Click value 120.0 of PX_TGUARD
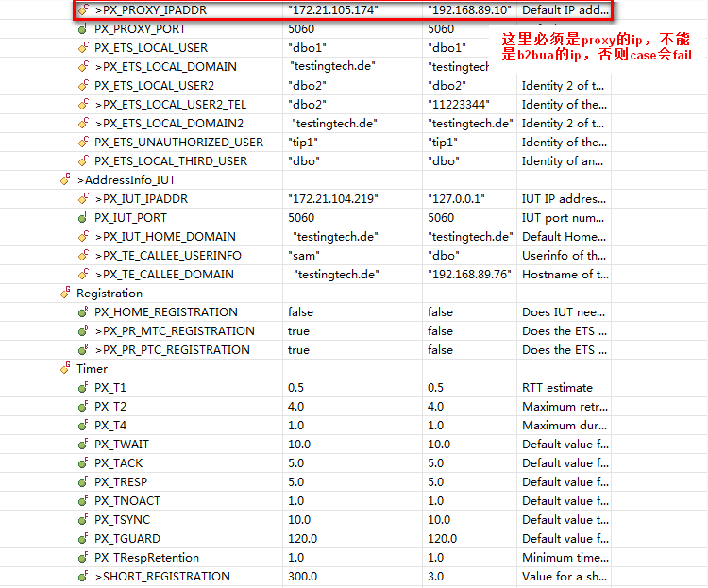The image size is (708, 588). click(x=302, y=539)
